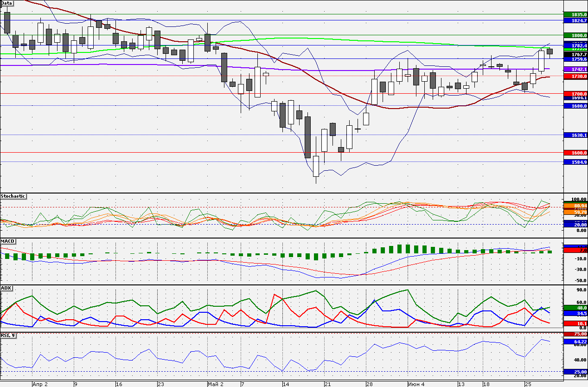Click the '18' date on time axis
588x387 pixels.
486,384
